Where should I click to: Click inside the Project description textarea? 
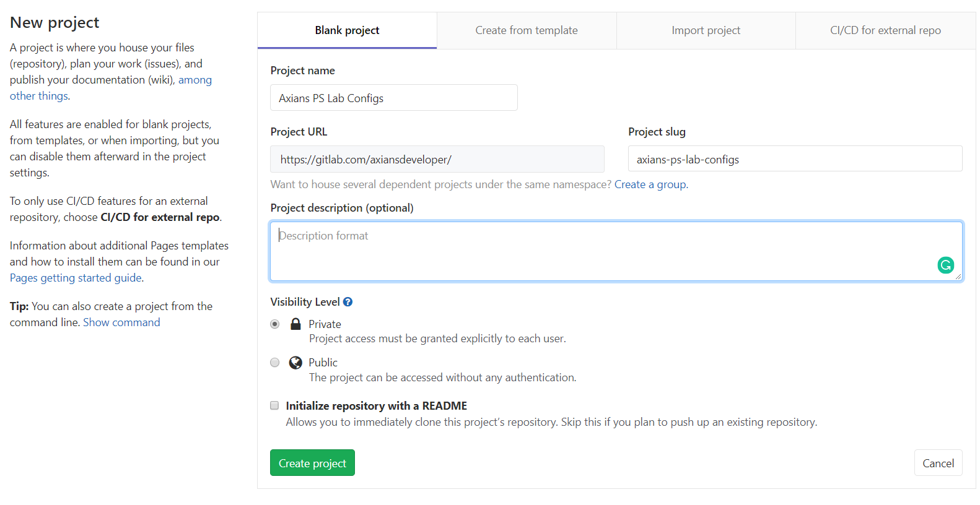(x=607, y=251)
